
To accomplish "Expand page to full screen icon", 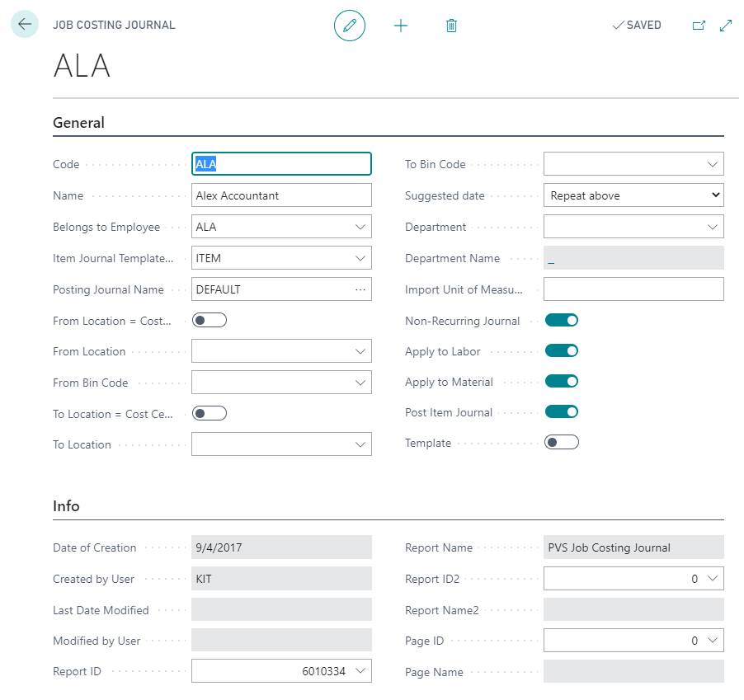I will point(726,25).
